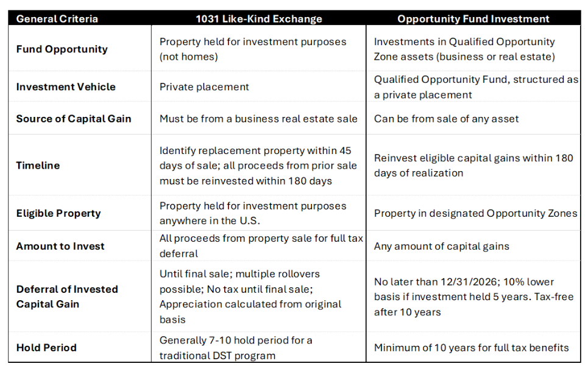The height and width of the screenshot is (372, 588).
Task: Click the 1031 Like-Kind Exchange header
Action: (258, 19)
